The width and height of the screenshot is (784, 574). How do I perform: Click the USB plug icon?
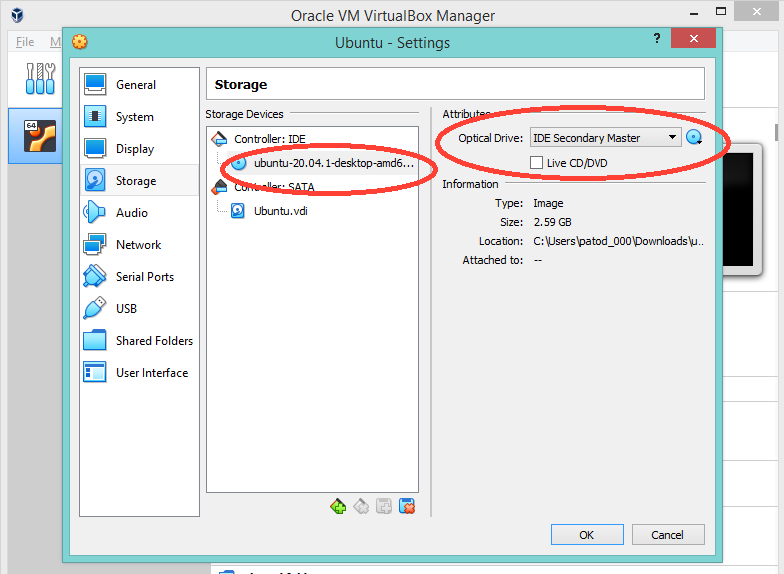[x=94, y=308]
